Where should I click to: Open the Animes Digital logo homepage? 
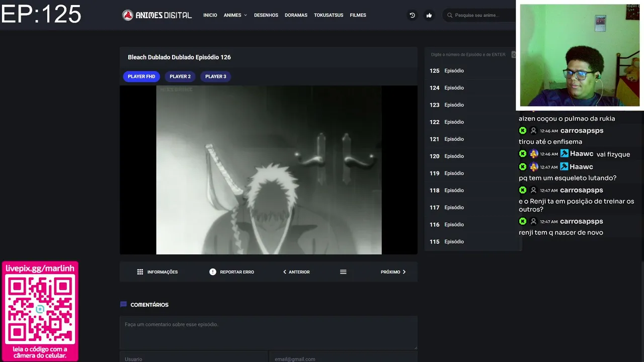pyautogui.click(x=157, y=15)
